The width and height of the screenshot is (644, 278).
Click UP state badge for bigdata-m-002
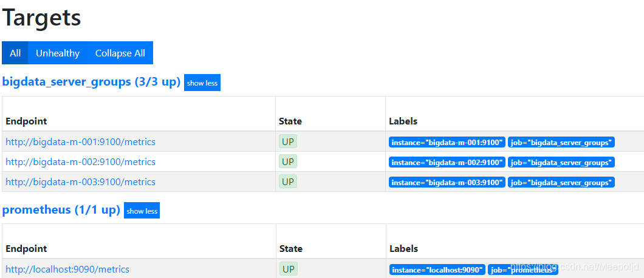click(288, 161)
